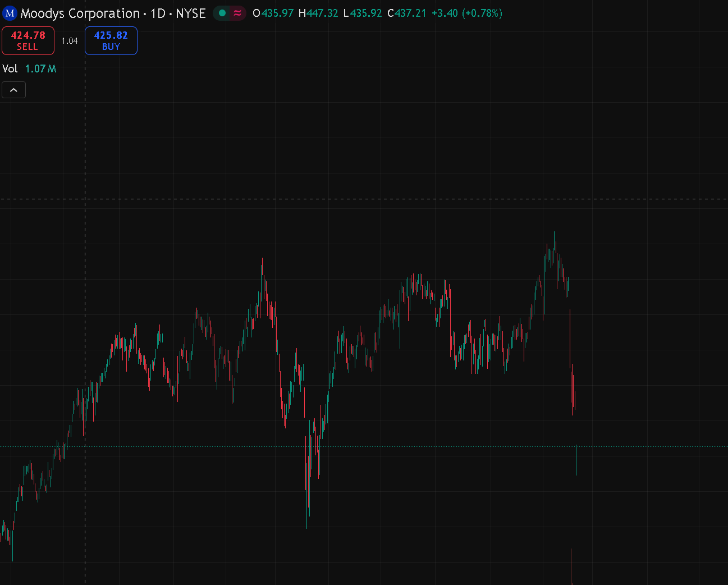Click the 'Moodys Corporation' symbol title
This screenshot has width=728, height=585.
pos(80,13)
